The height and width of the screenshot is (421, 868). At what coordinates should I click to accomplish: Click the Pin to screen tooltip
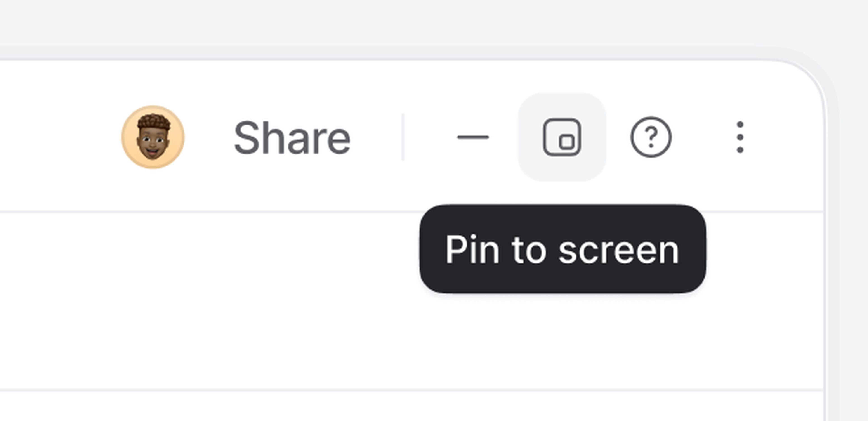(x=562, y=249)
